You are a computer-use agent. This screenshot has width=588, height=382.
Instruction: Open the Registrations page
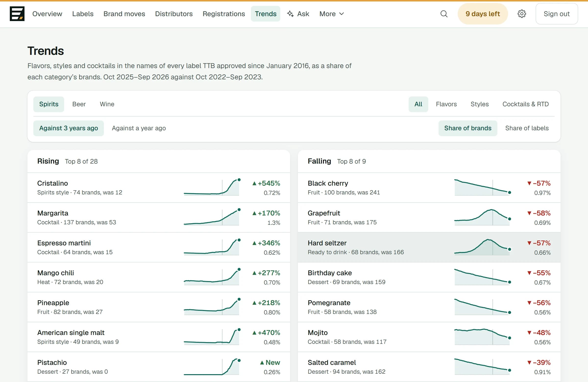click(x=224, y=14)
